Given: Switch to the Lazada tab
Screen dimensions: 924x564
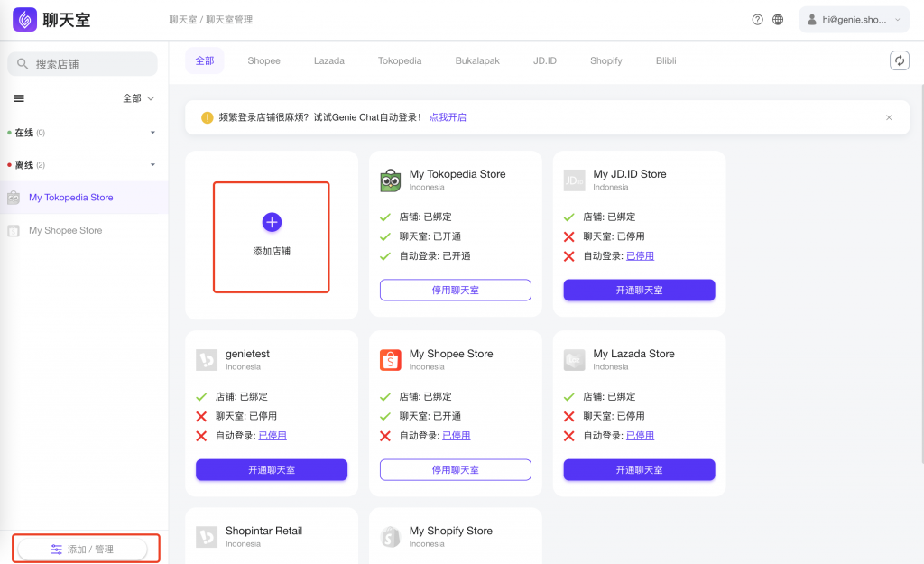Looking at the screenshot, I should coord(328,60).
